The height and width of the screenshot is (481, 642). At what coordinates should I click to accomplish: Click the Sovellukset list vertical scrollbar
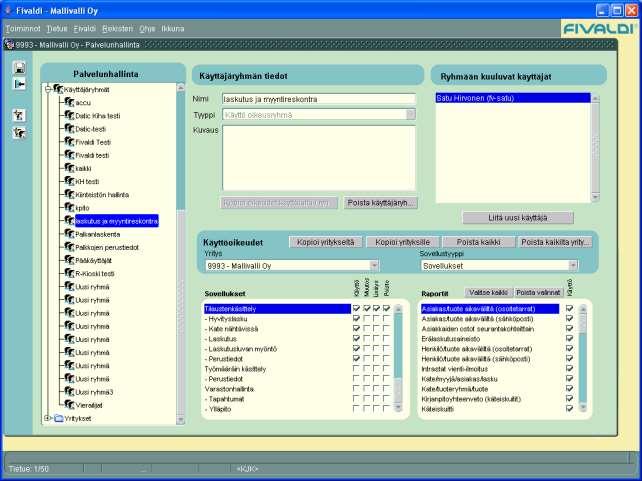click(398, 358)
